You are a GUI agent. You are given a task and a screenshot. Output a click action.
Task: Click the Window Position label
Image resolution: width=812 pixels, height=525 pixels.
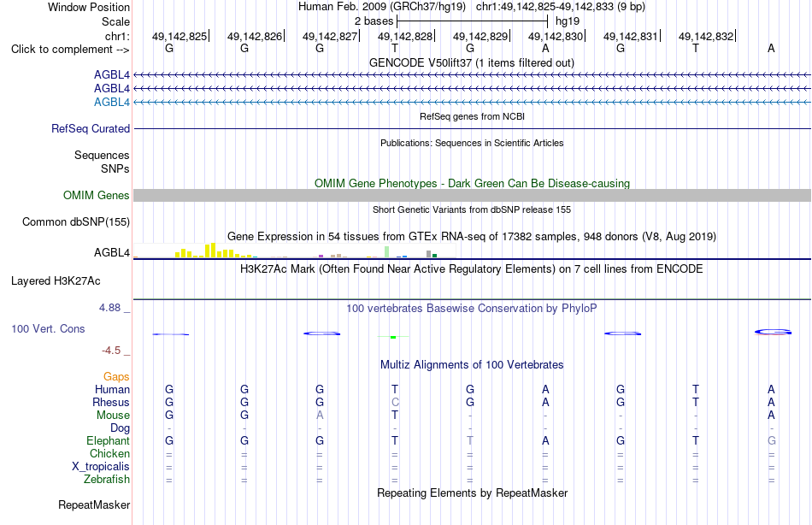pyautogui.click(x=89, y=7)
